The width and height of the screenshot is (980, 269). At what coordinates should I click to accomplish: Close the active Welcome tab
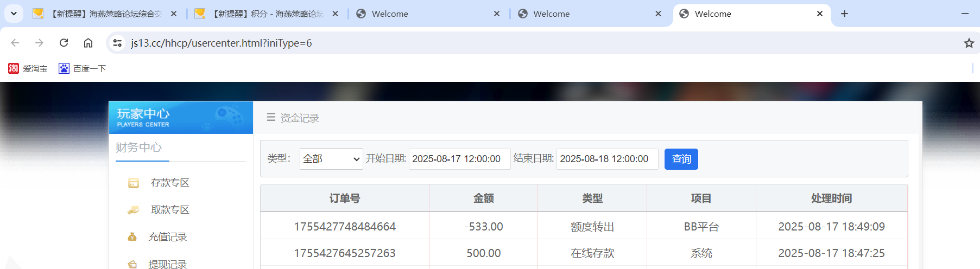[820, 14]
